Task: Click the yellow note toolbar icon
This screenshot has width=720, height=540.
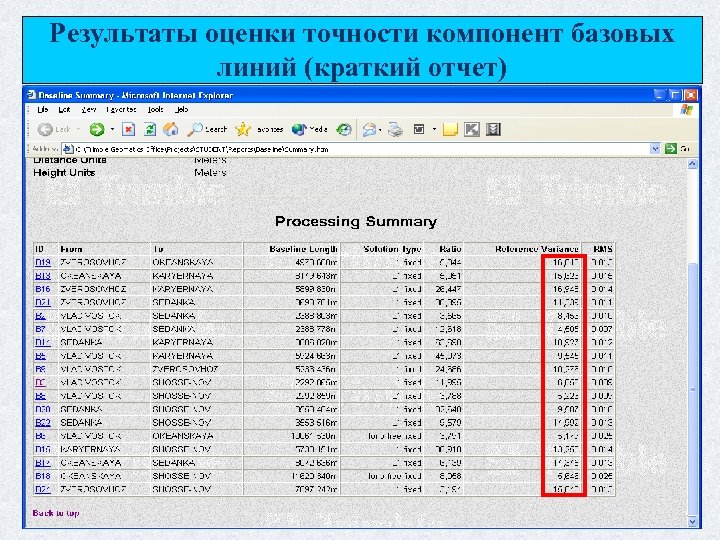Action: point(450,129)
